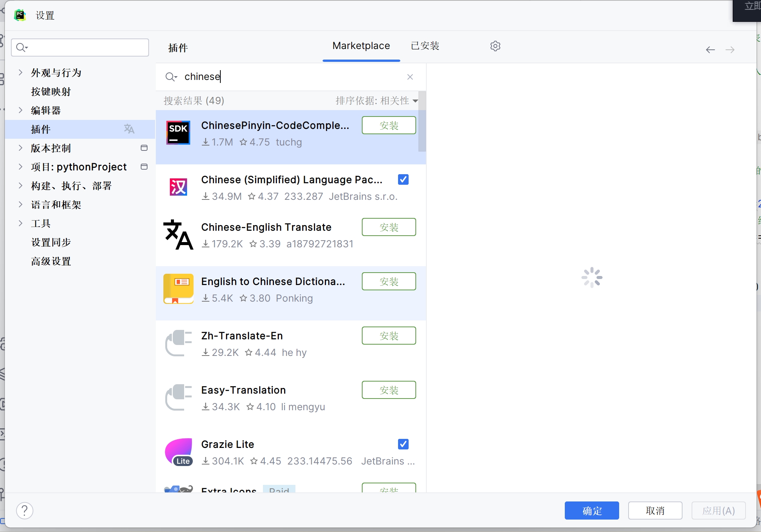The height and width of the screenshot is (532, 761).
Task: Select the Chinese-English Translate plugin title
Action: click(x=266, y=227)
